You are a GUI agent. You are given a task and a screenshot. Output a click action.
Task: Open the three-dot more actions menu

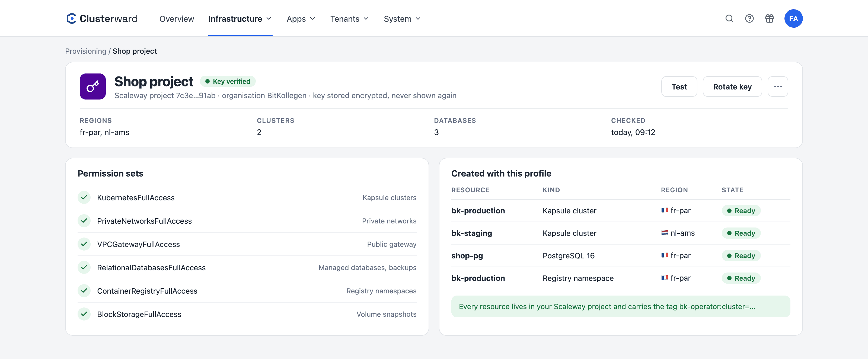pyautogui.click(x=778, y=86)
